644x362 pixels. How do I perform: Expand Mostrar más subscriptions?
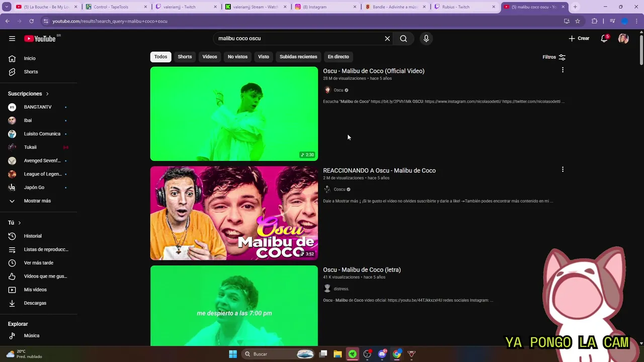38,201
